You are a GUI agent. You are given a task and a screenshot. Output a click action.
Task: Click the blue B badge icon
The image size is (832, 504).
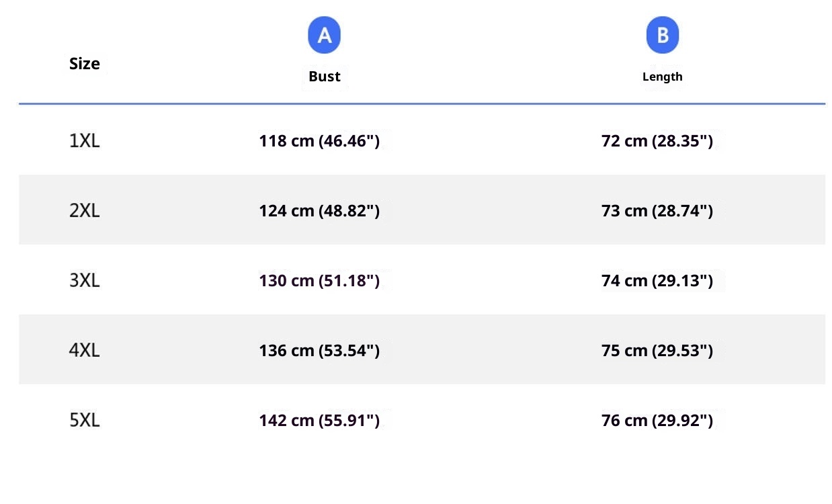663,35
